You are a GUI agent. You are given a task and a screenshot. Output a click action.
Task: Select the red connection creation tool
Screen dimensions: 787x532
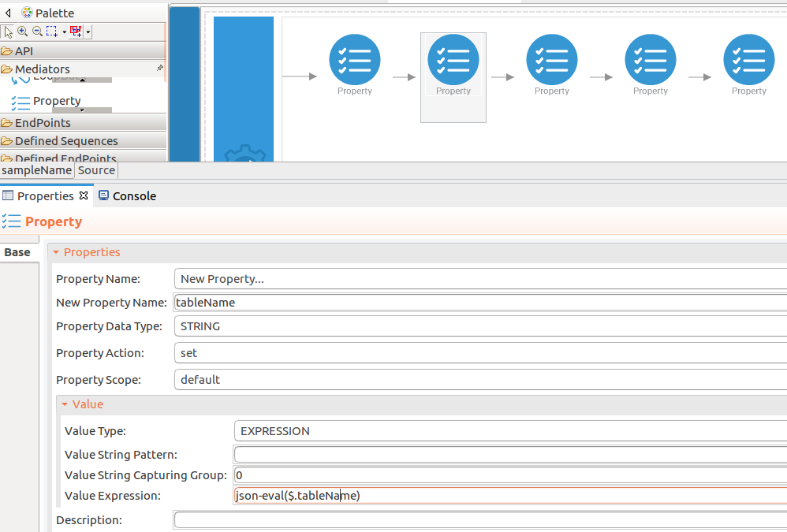tap(76, 32)
